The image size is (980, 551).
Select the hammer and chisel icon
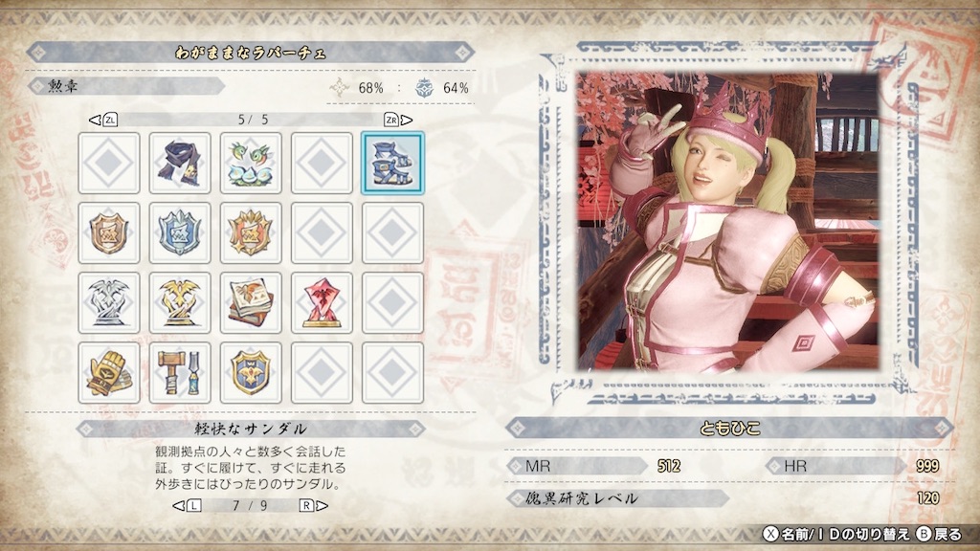point(180,373)
